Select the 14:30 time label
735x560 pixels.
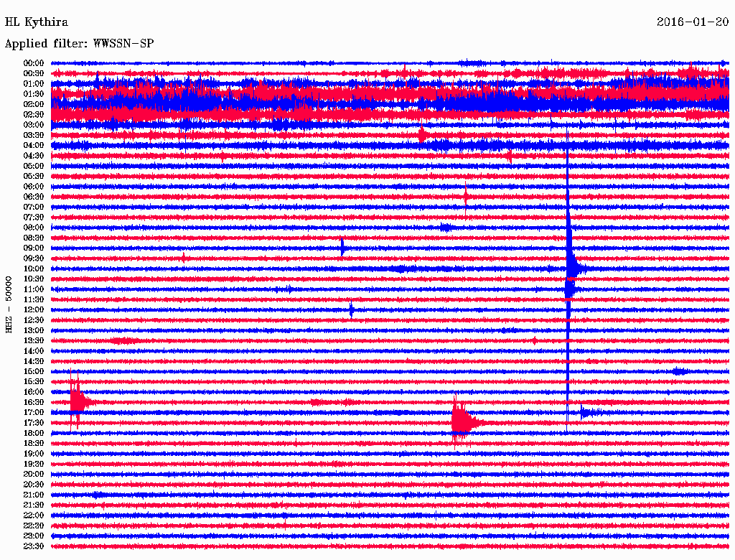pos(34,361)
